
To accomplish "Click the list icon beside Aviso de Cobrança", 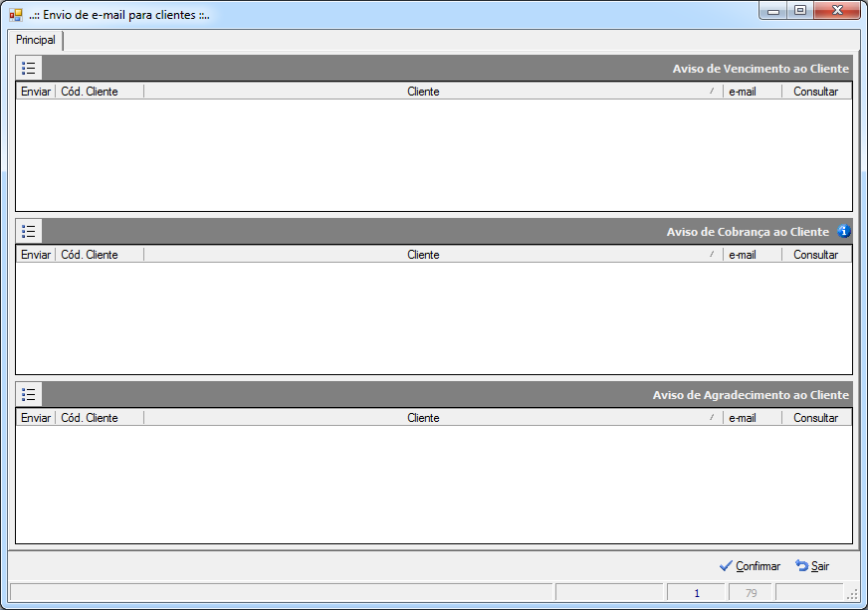I will point(29,232).
